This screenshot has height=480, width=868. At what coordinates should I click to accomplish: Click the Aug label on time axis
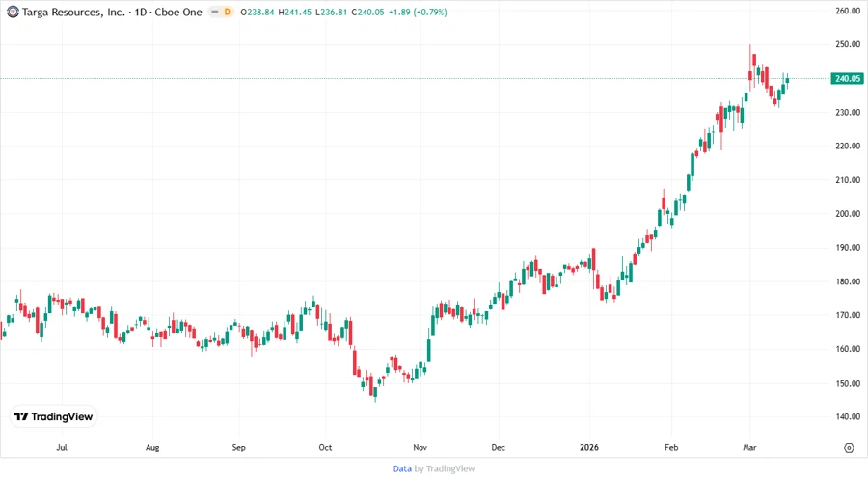(152, 447)
